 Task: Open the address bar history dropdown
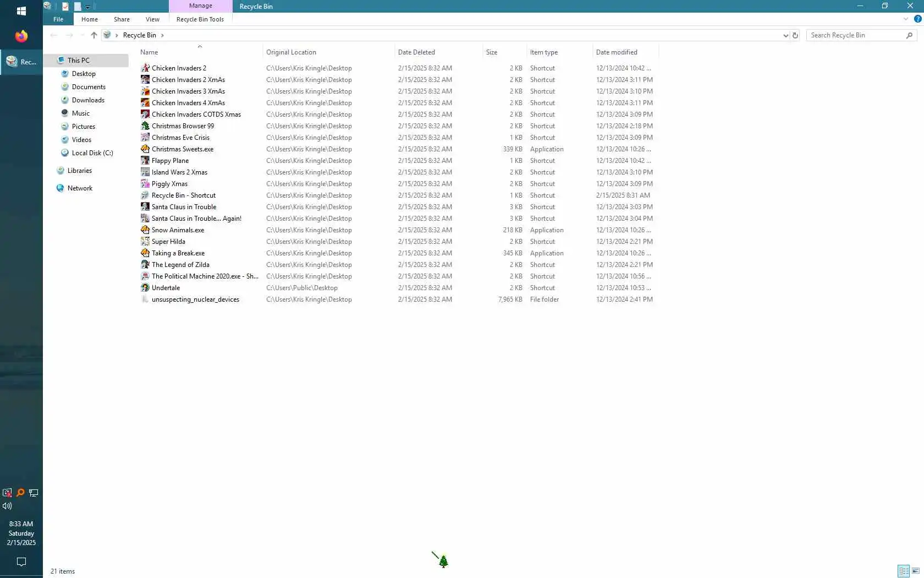785,35
